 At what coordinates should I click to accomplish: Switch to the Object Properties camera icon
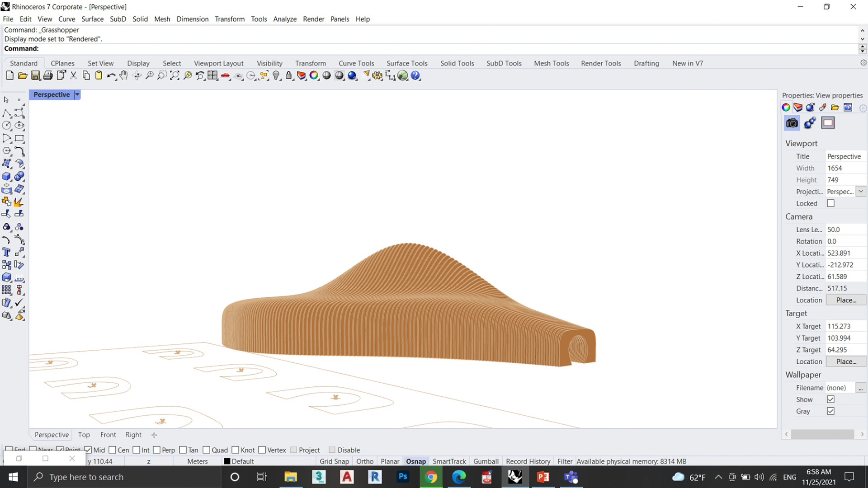pyautogui.click(x=792, y=122)
